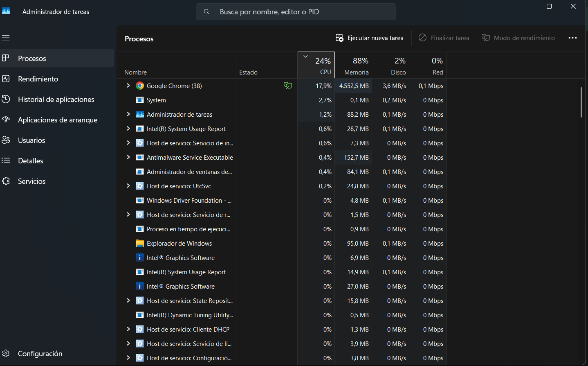The image size is (588, 366).
Task: Expand the Administrador de tareas process
Action: pos(128,114)
